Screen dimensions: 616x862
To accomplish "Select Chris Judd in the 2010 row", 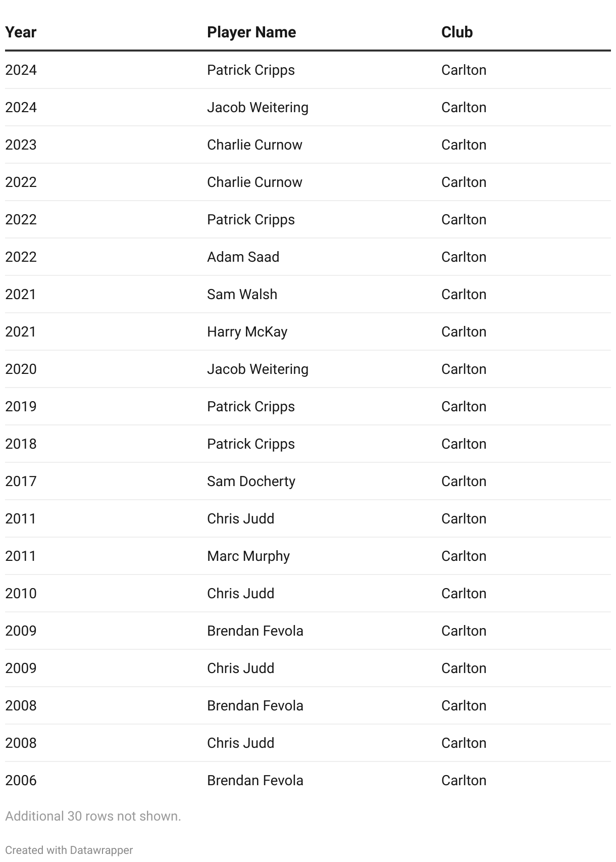I will tap(240, 594).
